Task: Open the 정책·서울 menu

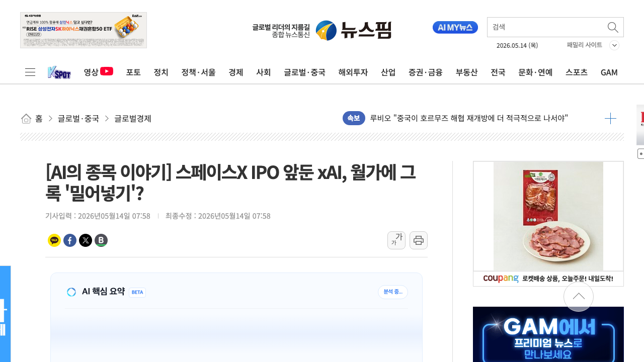Action: (199, 72)
